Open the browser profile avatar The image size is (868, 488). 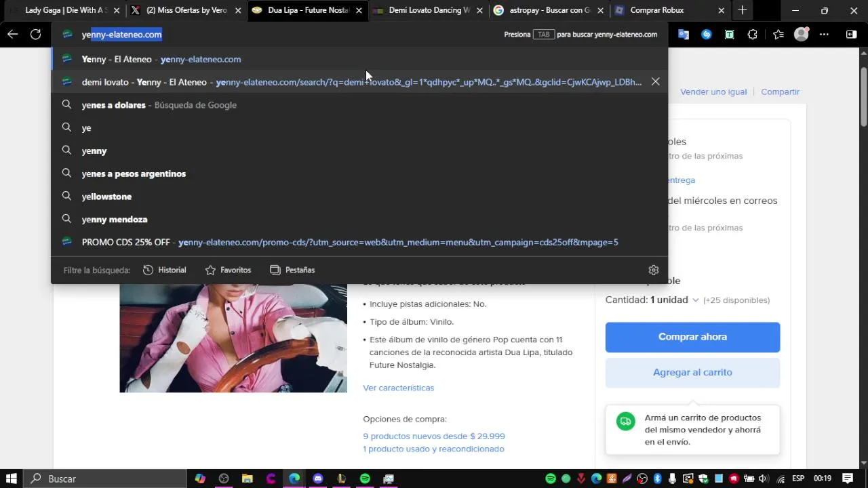pyautogui.click(x=802, y=35)
